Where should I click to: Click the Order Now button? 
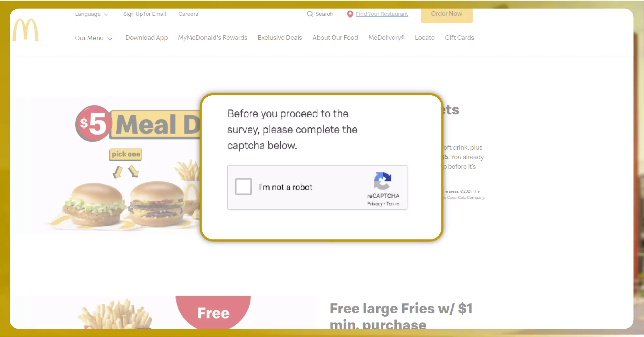[x=446, y=14]
